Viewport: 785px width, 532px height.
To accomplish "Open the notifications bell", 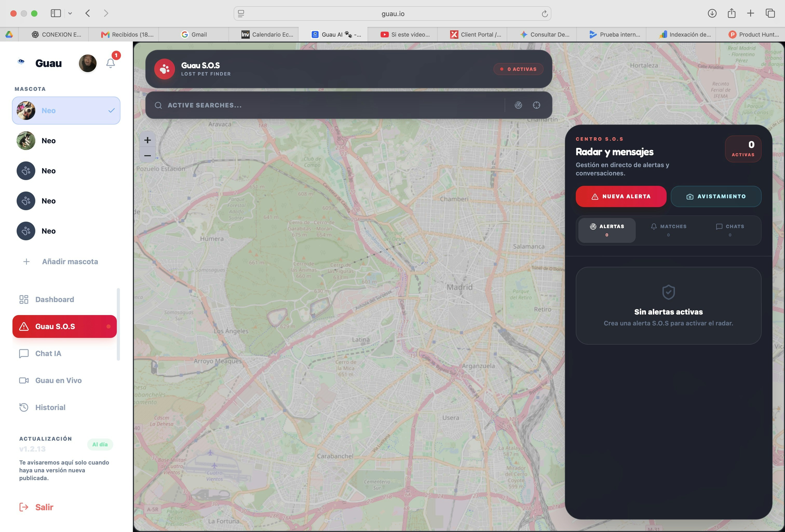I will pos(110,63).
